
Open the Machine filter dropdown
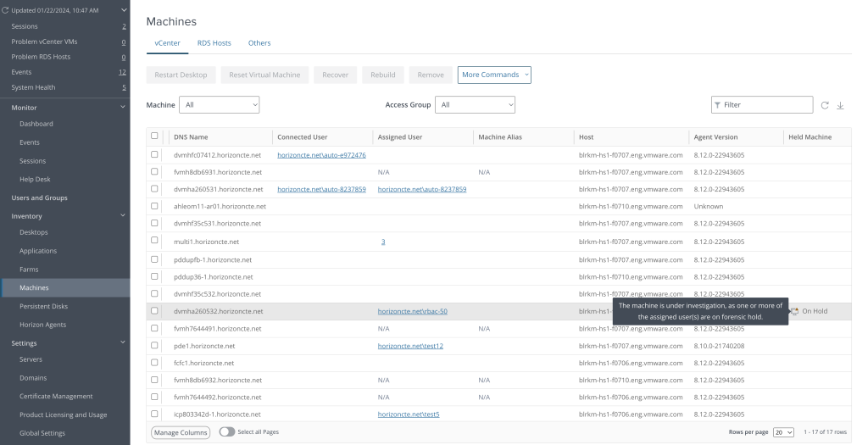click(220, 105)
